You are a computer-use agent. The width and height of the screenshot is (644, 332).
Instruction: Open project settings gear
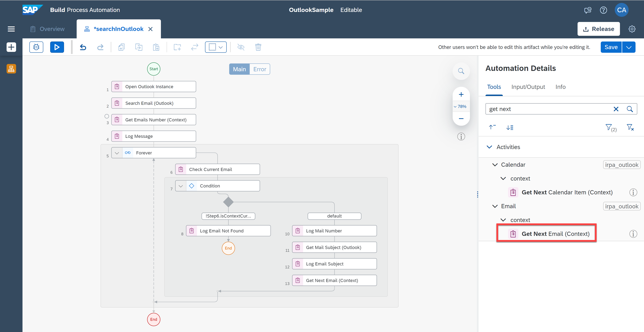[632, 29]
